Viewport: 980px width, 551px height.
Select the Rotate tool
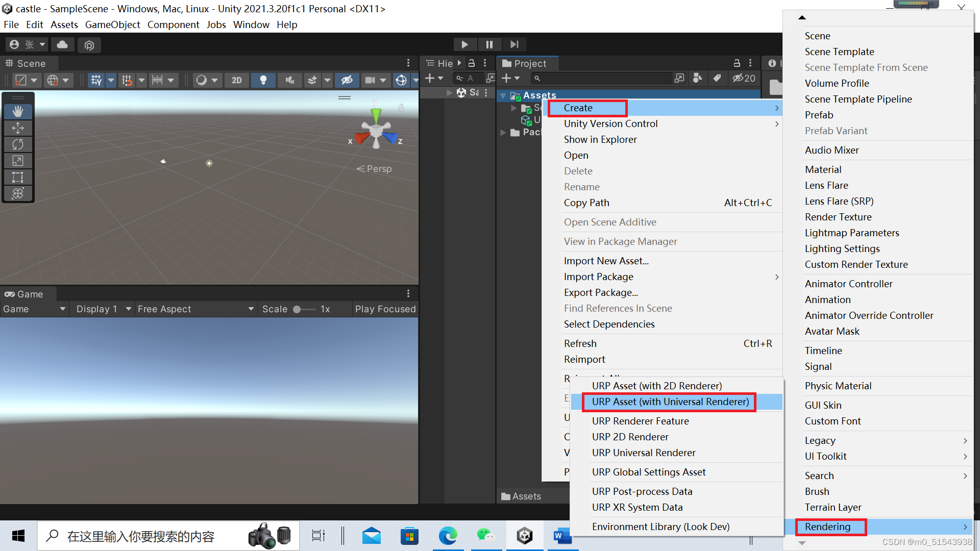pyautogui.click(x=18, y=144)
